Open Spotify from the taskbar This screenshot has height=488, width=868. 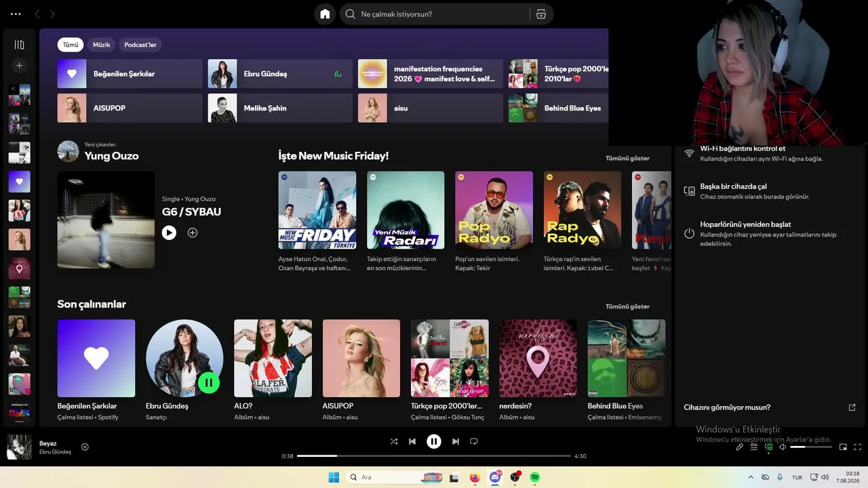pyautogui.click(x=535, y=477)
